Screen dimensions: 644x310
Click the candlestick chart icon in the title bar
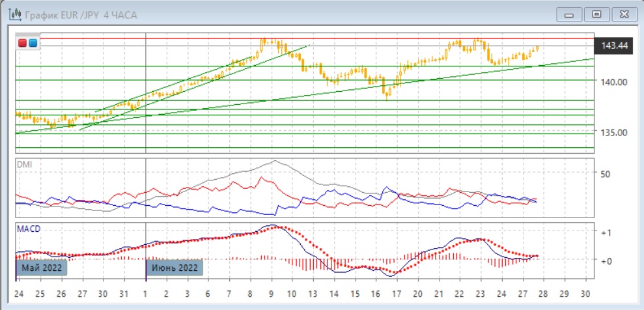pos(12,14)
